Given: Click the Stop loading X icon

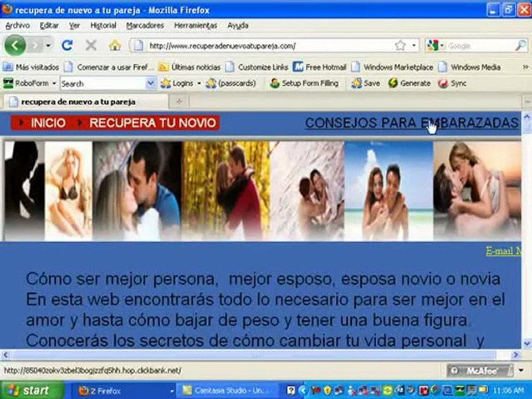Looking at the screenshot, I should tap(91, 45).
